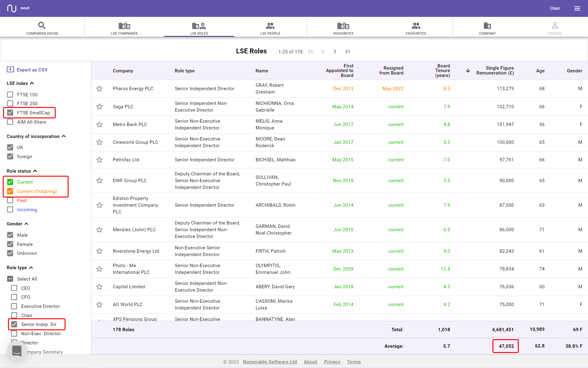This screenshot has height=368, width=588.
Task: Star the Saga PLC row
Action: pyautogui.click(x=99, y=107)
